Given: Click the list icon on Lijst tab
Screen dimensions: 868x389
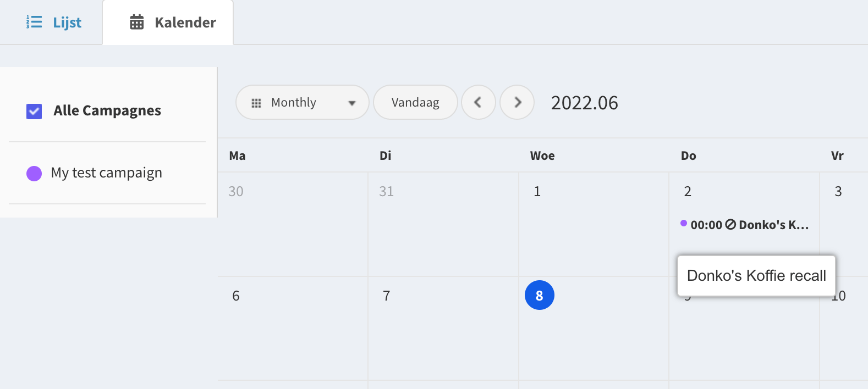Looking at the screenshot, I should [34, 22].
